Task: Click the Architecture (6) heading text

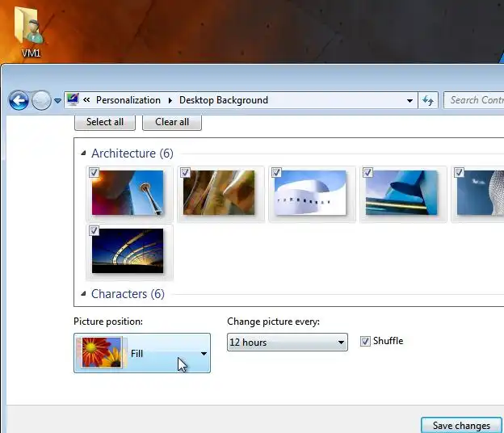Action: 132,153
